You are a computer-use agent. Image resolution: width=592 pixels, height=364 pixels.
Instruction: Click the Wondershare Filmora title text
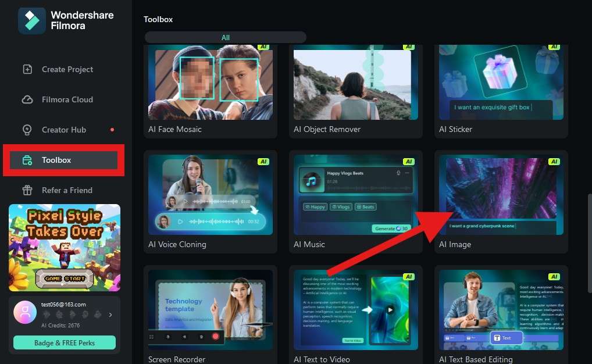pyautogui.click(x=83, y=20)
